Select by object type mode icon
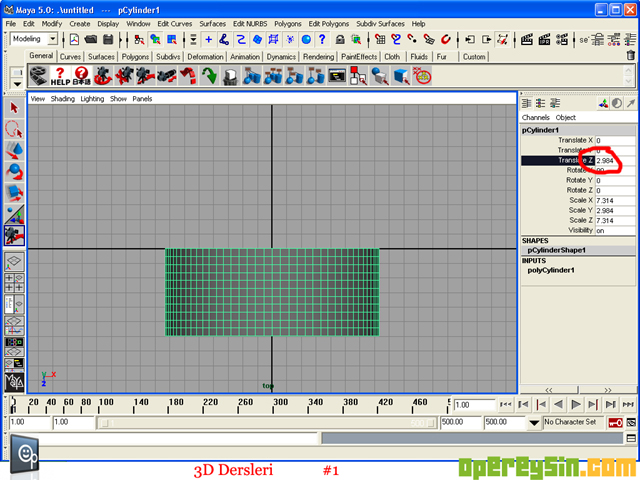This screenshot has height=480, width=640. (155, 40)
